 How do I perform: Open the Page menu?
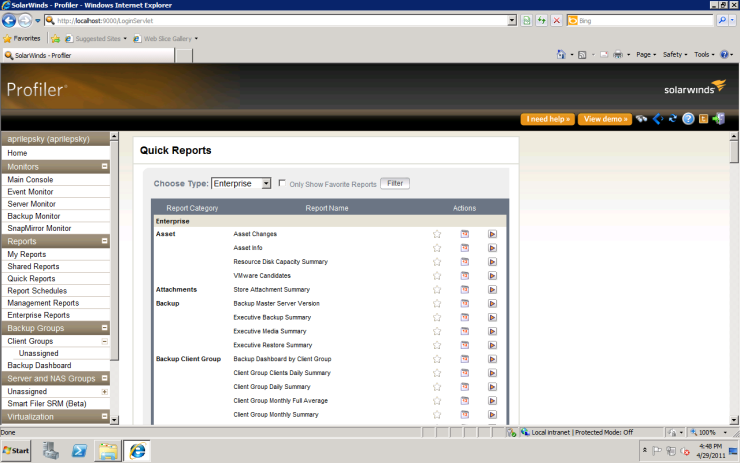coord(646,55)
